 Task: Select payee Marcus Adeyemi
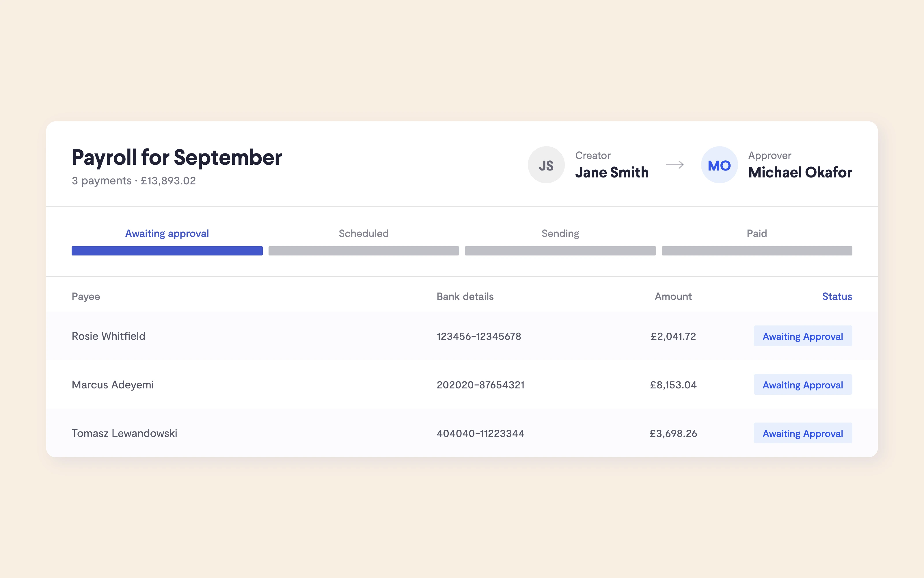pyautogui.click(x=113, y=385)
